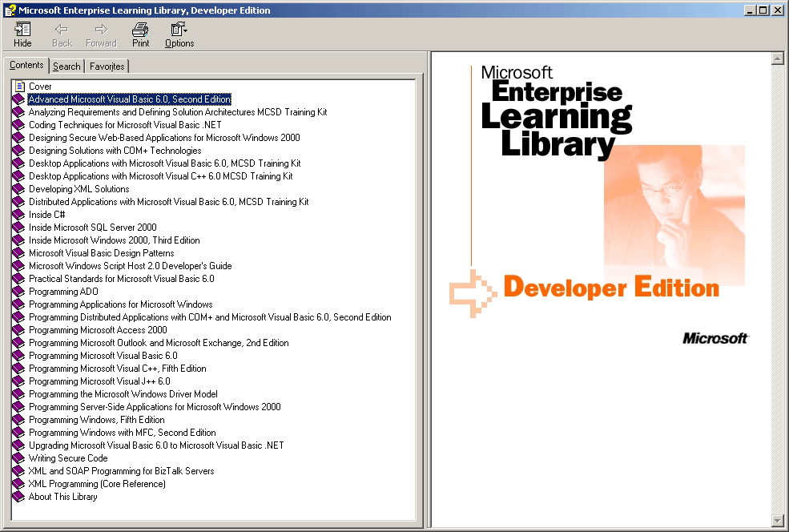Click the help window title bar icon
The image size is (789, 532).
coord(10,10)
